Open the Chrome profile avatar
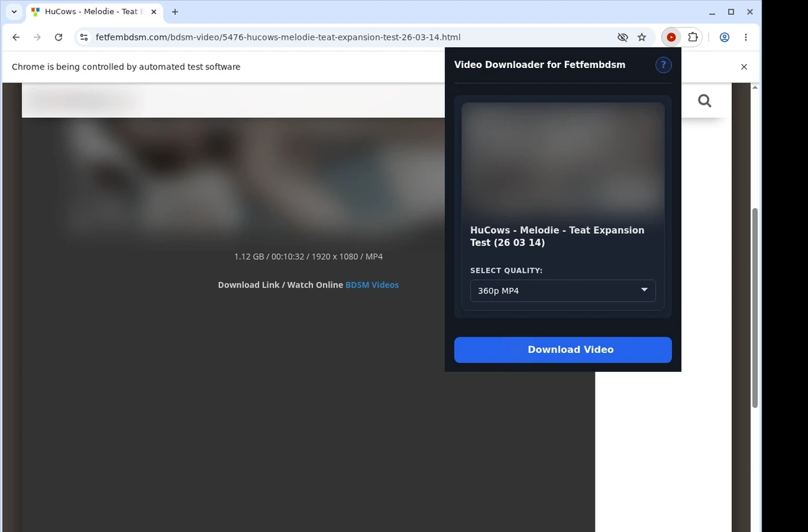 tap(725, 38)
